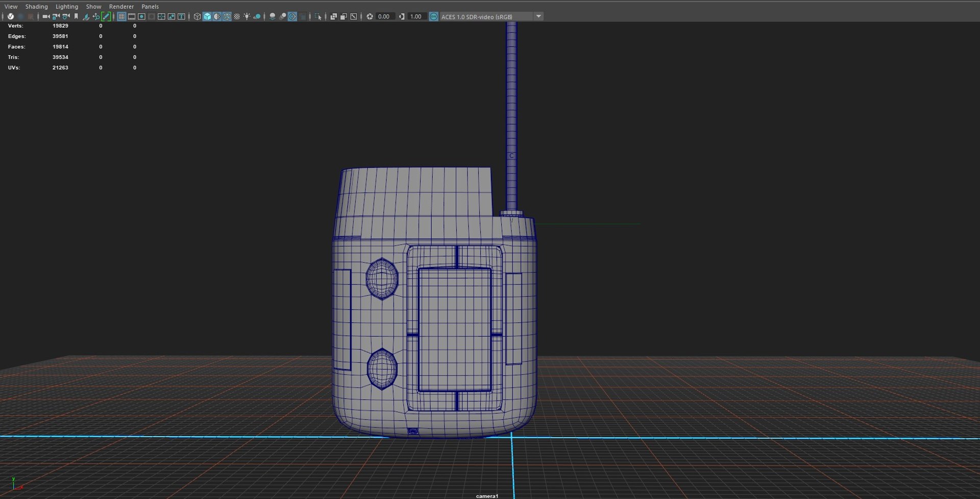Click the Safe Title icon
Viewport: 980px width, 499px height.
coord(181,16)
